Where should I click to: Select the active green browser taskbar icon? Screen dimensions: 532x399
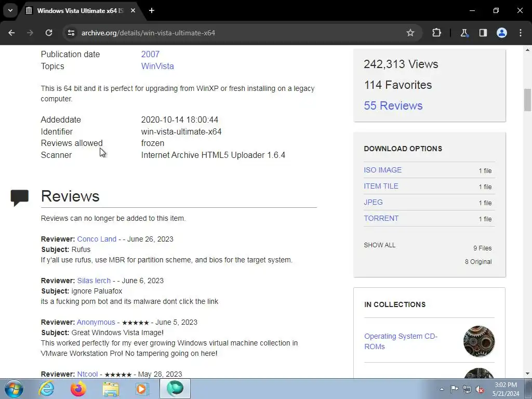(x=175, y=389)
